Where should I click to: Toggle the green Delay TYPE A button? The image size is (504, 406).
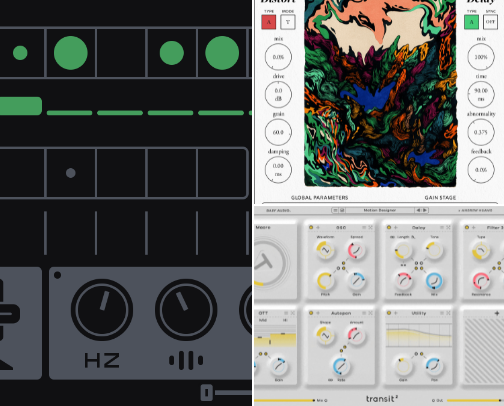(471, 22)
